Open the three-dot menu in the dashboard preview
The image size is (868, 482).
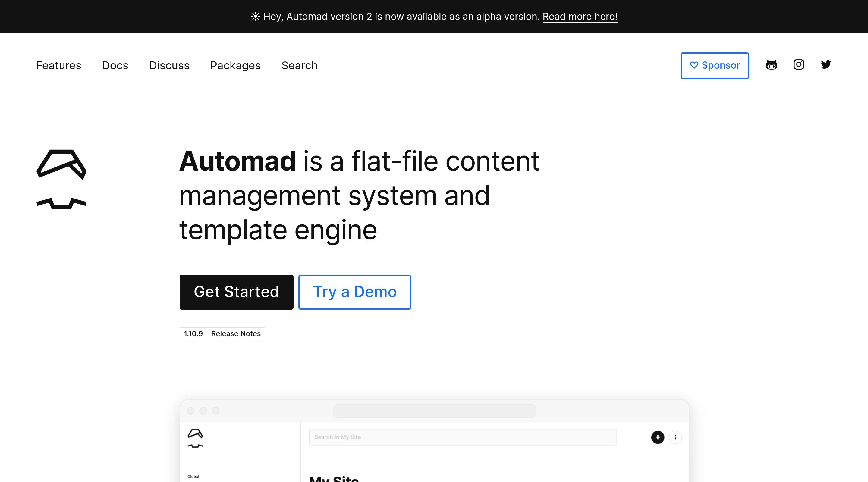(x=675, y=437)
